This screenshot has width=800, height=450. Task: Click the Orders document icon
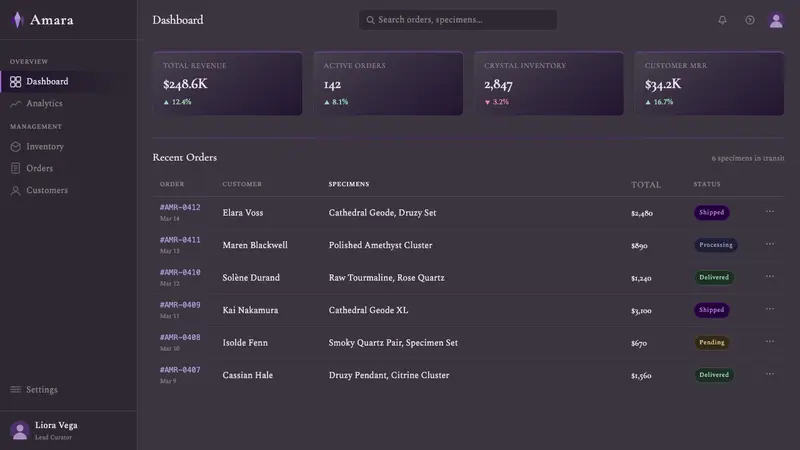(x=15, y=168)
